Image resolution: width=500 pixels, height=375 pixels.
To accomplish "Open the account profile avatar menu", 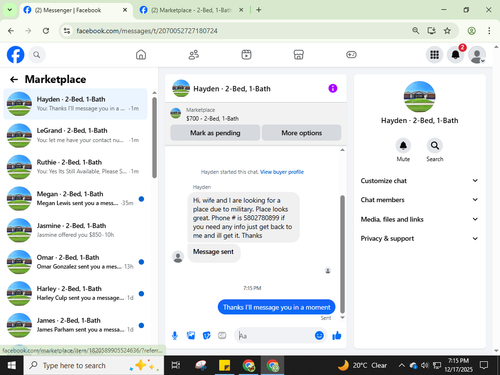I will point(477,55).
